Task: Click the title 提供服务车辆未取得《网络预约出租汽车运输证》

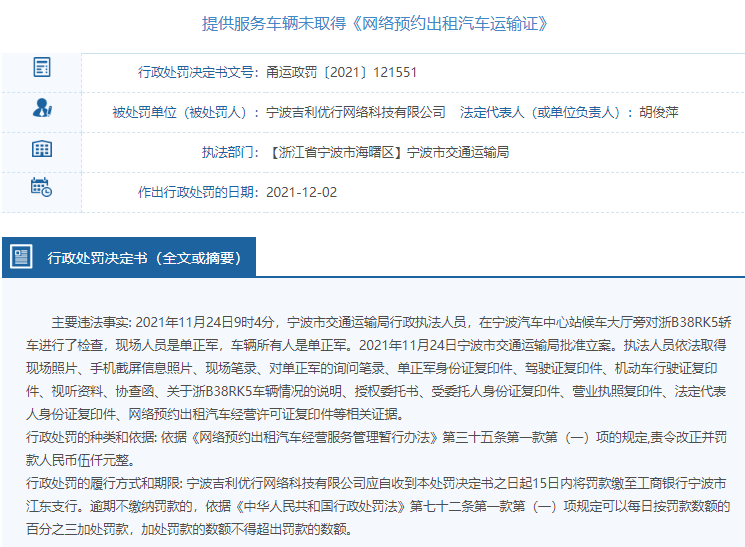Action: click(375, 23)
